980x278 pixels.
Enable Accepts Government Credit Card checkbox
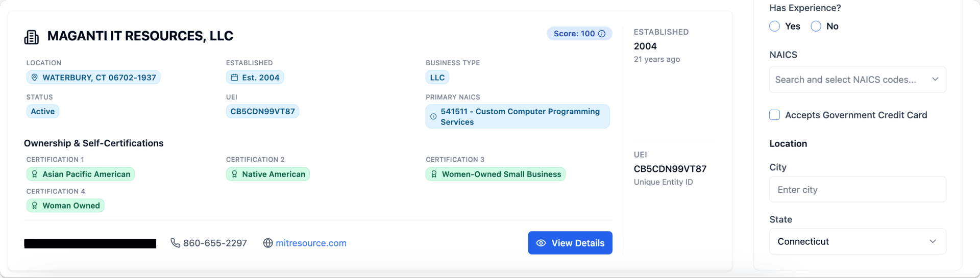tap(774, 115)
